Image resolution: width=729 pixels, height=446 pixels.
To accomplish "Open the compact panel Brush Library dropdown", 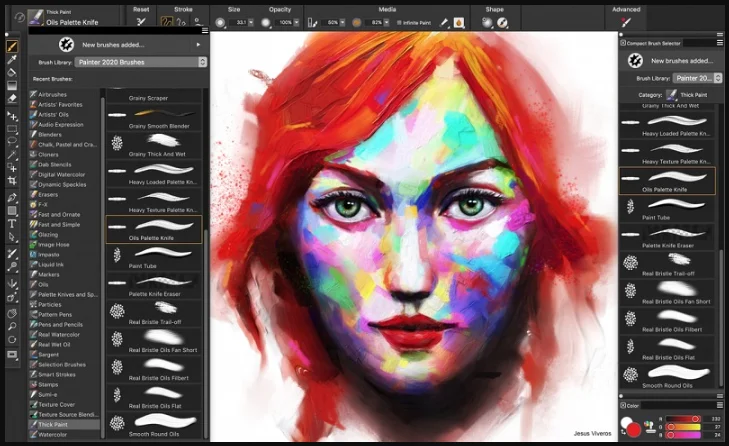I will (x=697, y=78).
